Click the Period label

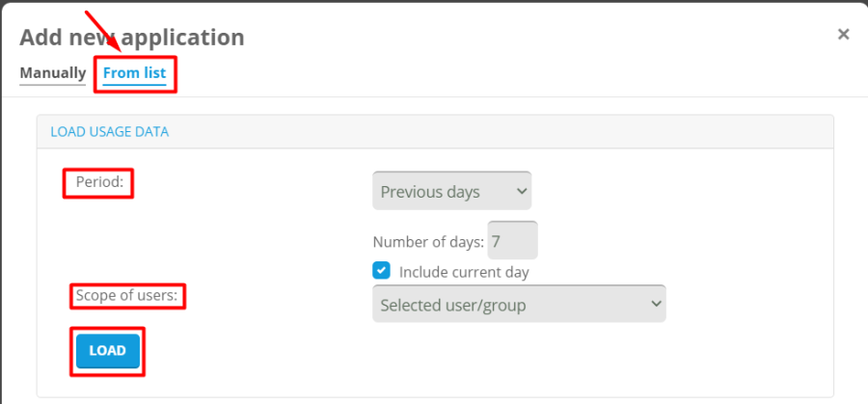tap(99, 182)
